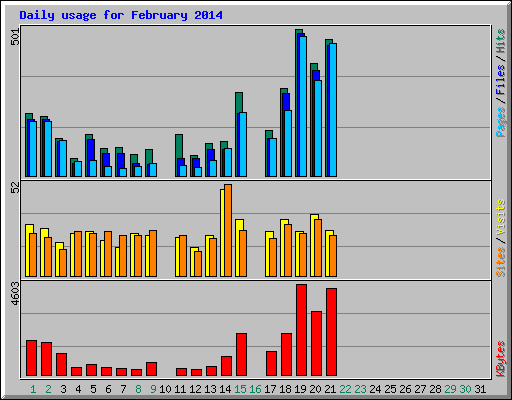Screen dimensions: 512x400
Task: Click the Sites legend label
Action: [500, 262]
